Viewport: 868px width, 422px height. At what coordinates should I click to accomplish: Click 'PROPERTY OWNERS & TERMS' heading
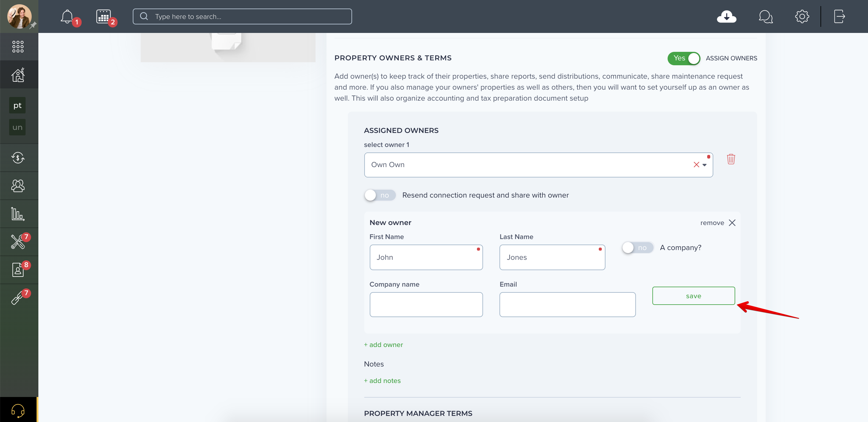coord(393,58)
